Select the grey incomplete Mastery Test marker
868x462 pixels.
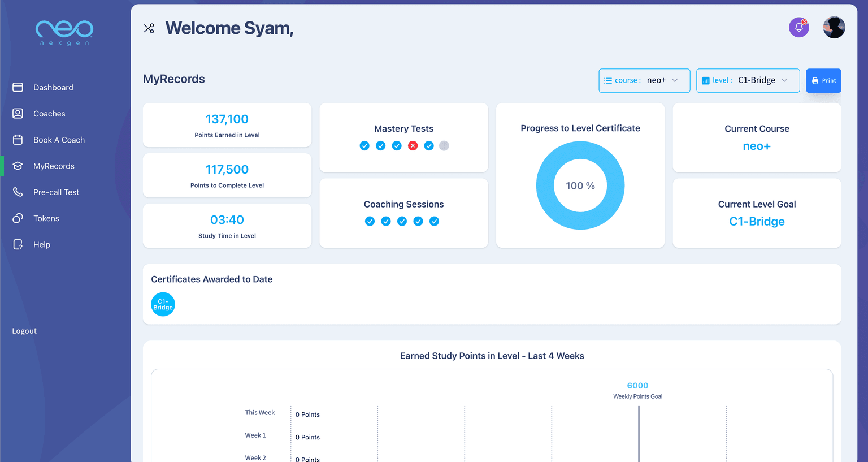(444, 146)
